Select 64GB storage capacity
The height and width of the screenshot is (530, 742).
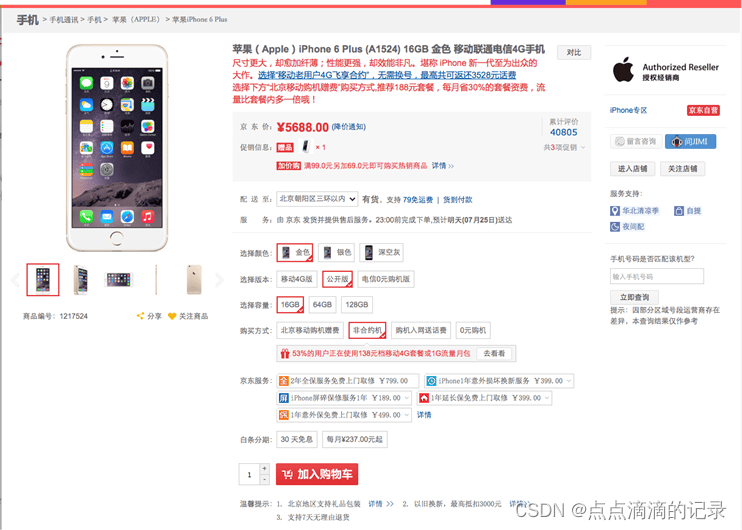[x=322, y=305]
